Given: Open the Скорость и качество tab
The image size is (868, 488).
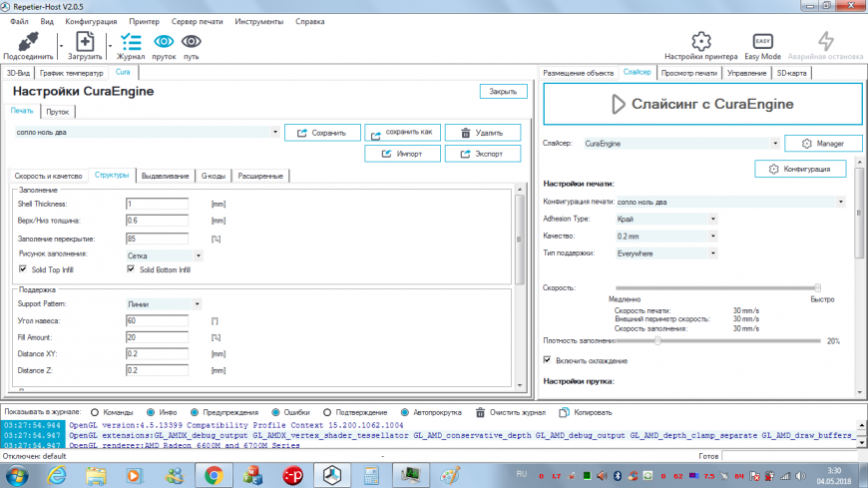Looking at the screenshot, I should 48,177.
